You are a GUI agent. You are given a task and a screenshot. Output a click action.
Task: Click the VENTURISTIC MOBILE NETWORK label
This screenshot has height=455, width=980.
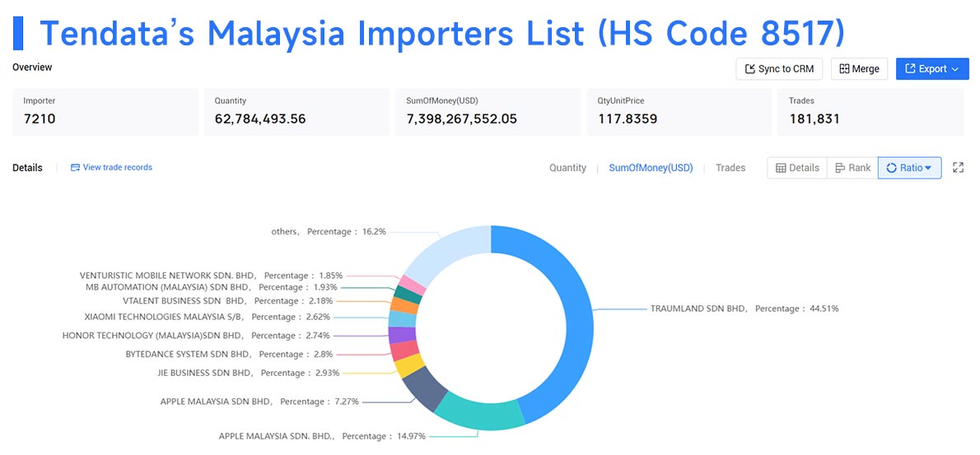coord(212,275)
